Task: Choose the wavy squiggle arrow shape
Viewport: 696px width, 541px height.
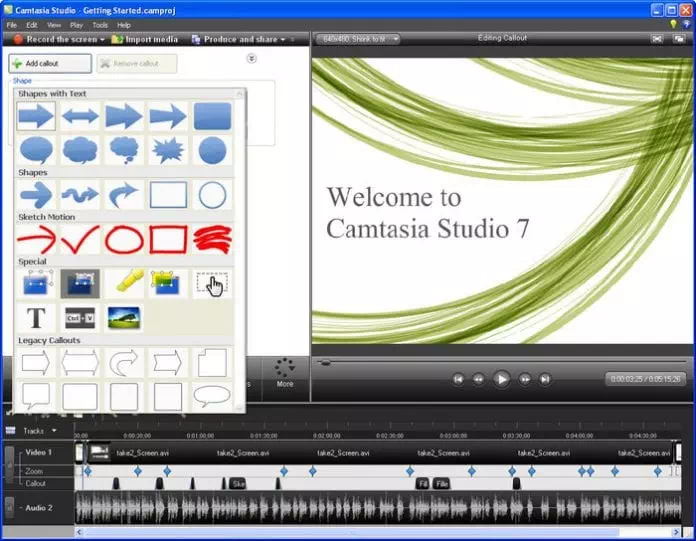Action: [x=80, y=194]
